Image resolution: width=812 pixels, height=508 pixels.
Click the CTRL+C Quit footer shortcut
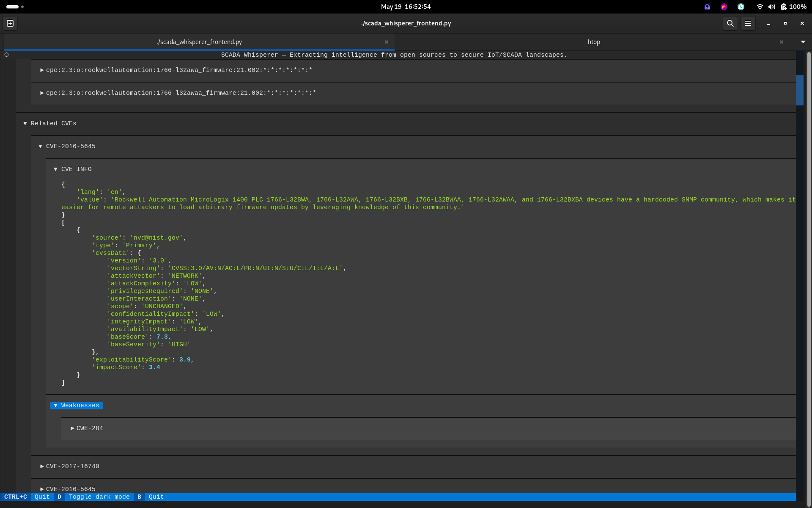27,497
